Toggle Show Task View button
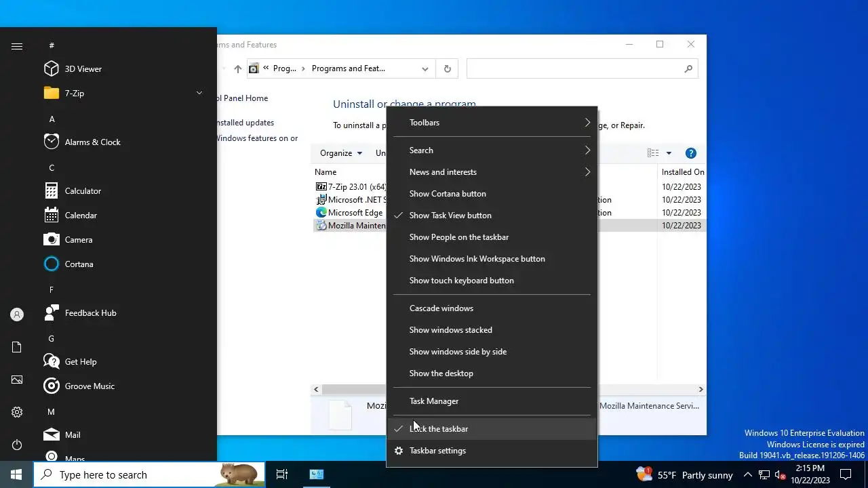The width and height of the screenshot is (868, 488). (x=492, y=215)
